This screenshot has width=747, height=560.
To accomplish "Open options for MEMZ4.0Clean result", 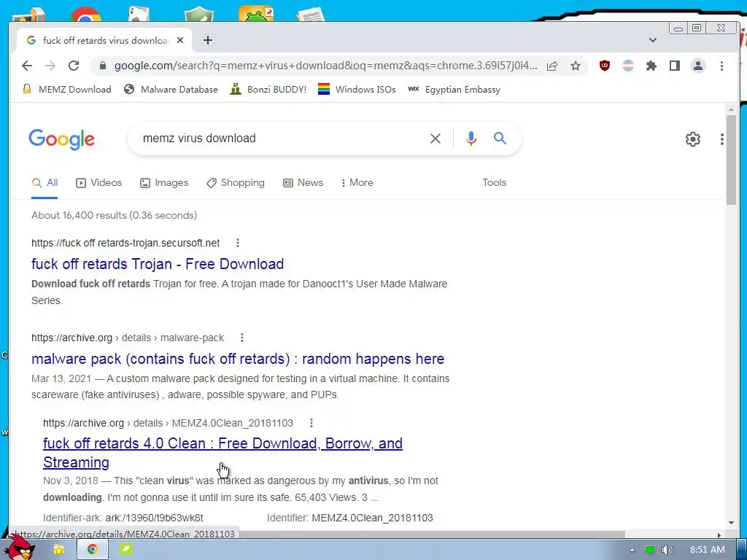I will pyautogui.click(x=311, y=423).
